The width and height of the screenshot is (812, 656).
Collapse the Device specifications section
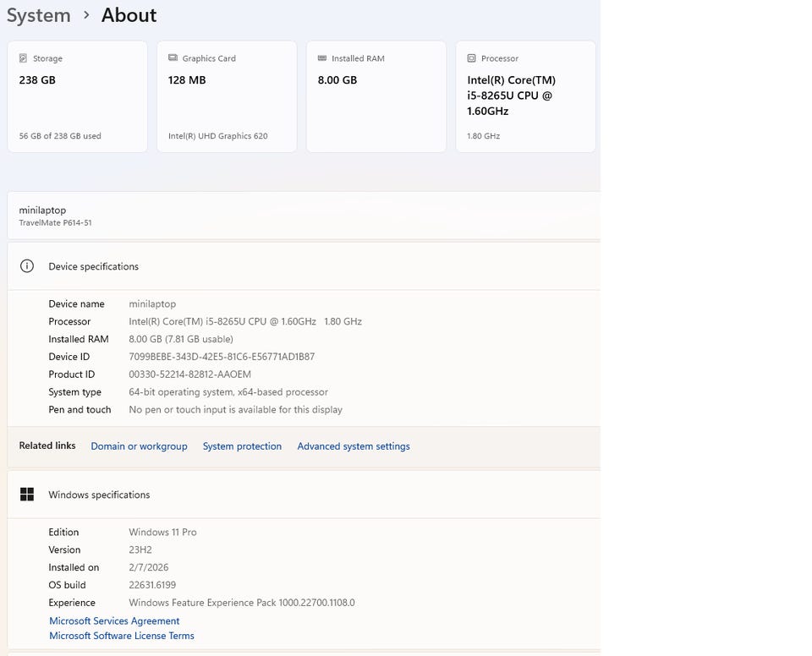pos(304,266)
